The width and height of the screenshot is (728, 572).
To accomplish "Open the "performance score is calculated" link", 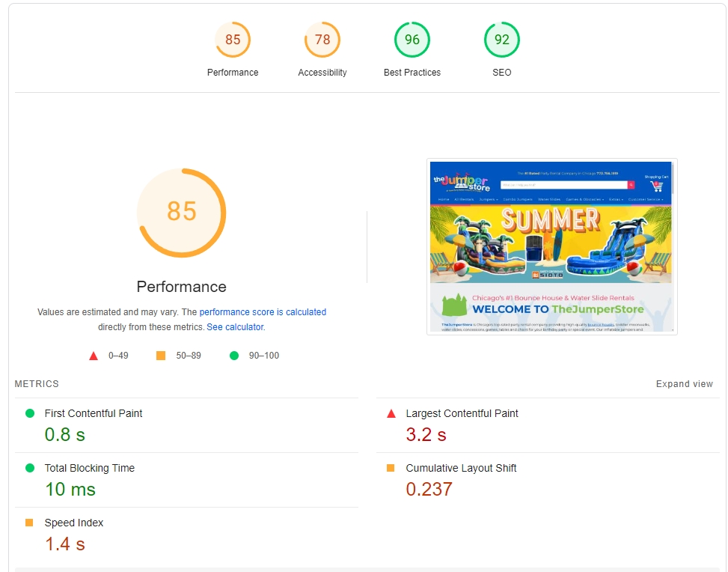I will click(x=263, y=312).
